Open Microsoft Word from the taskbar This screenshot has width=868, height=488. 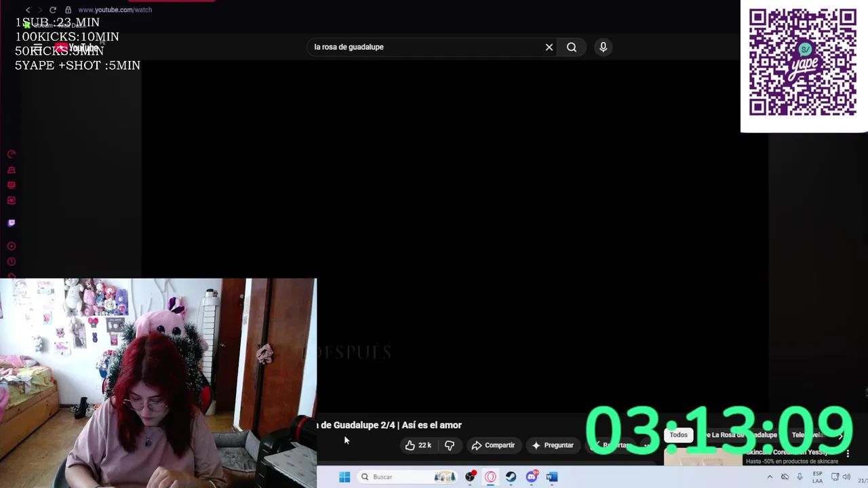(x=552, y=477)
